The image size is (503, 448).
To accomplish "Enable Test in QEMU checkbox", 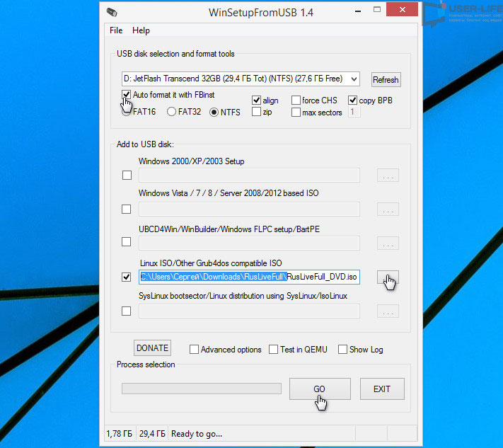I will [273, 350].
